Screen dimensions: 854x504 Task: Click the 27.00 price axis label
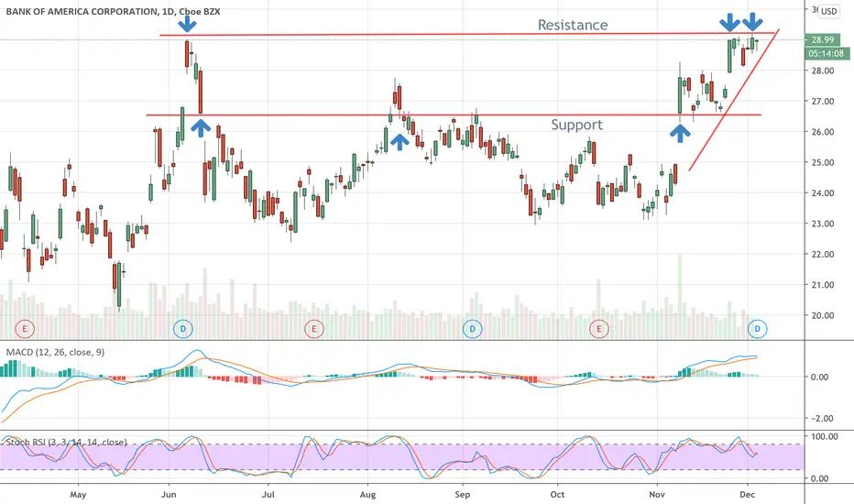(x=823, y=102)
